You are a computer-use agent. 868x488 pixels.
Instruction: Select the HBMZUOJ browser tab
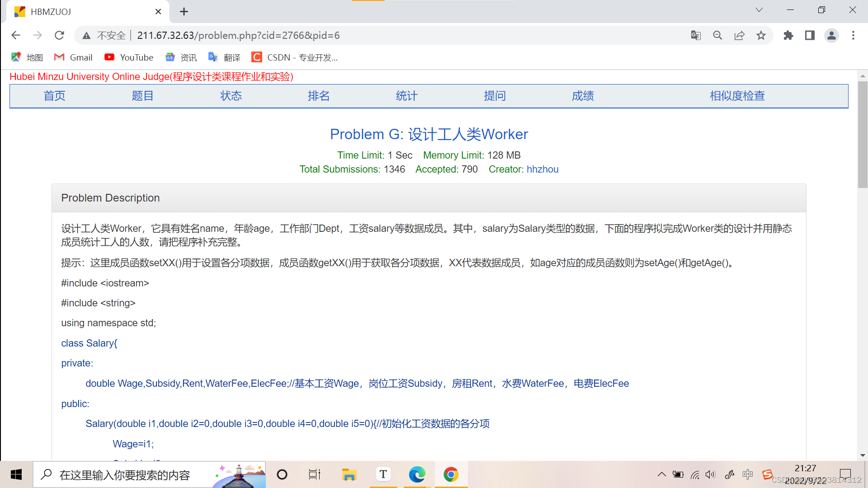point(81,11)
